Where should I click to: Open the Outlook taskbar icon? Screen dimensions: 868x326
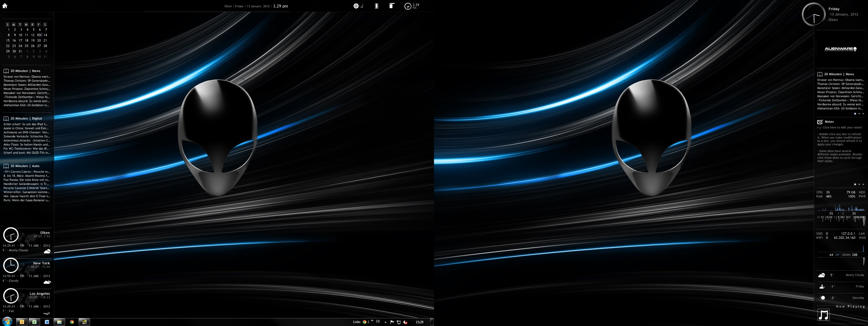tap(22, 322)
